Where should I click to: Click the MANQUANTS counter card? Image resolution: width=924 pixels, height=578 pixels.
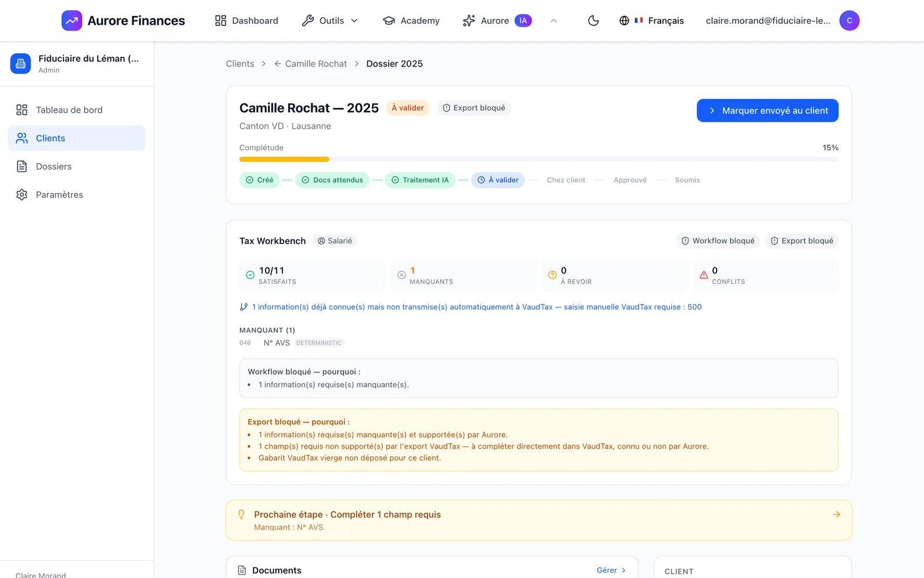(464, 275)
